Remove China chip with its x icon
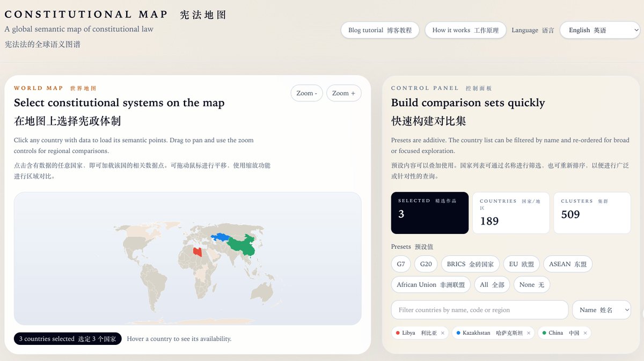Screen dimensions: 644x361 586,333
